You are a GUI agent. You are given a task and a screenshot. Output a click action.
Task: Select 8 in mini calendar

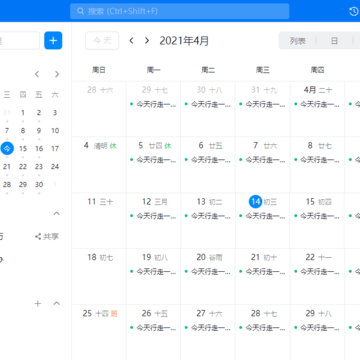coord(23,130)
